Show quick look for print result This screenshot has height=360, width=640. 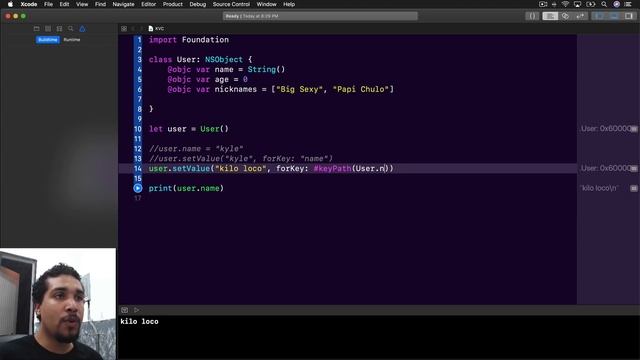[633, 188]
